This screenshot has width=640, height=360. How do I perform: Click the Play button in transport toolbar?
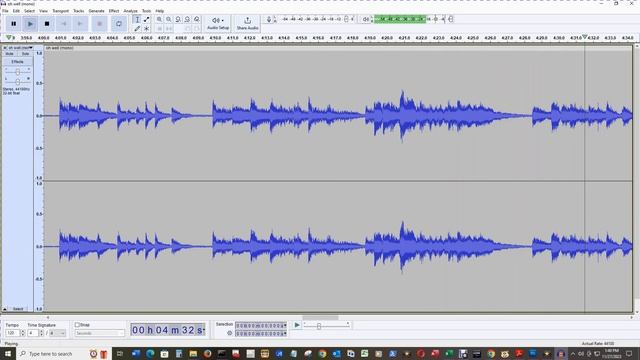coord(30,24)
